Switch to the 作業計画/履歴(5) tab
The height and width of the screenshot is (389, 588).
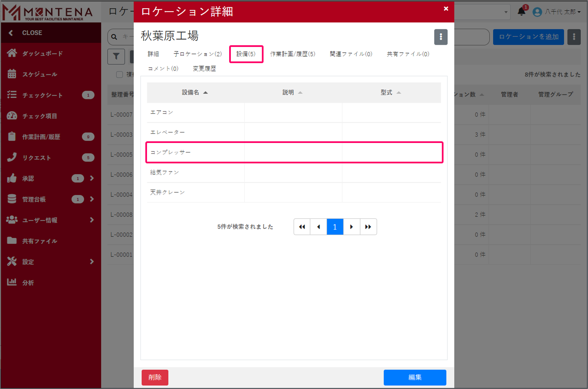point(292,54)
